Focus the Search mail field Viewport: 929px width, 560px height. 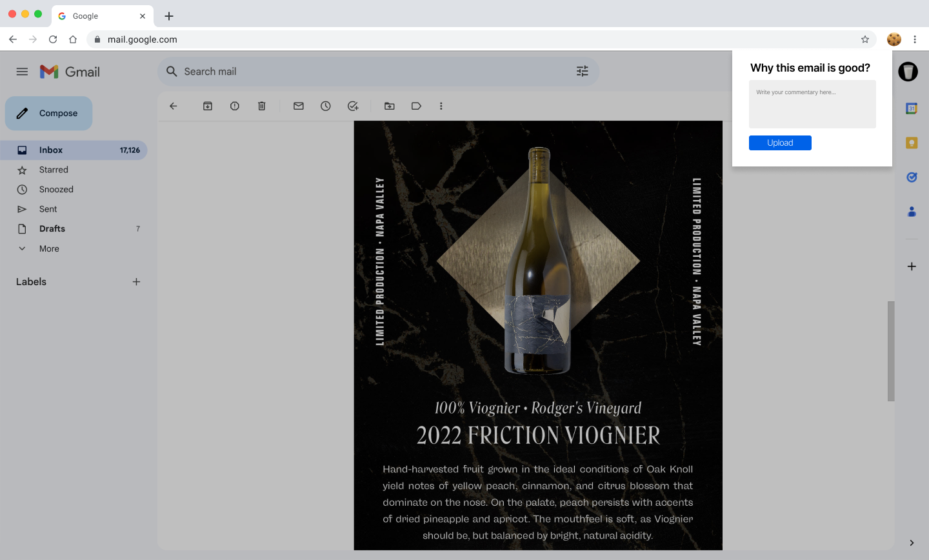point(377,72)
